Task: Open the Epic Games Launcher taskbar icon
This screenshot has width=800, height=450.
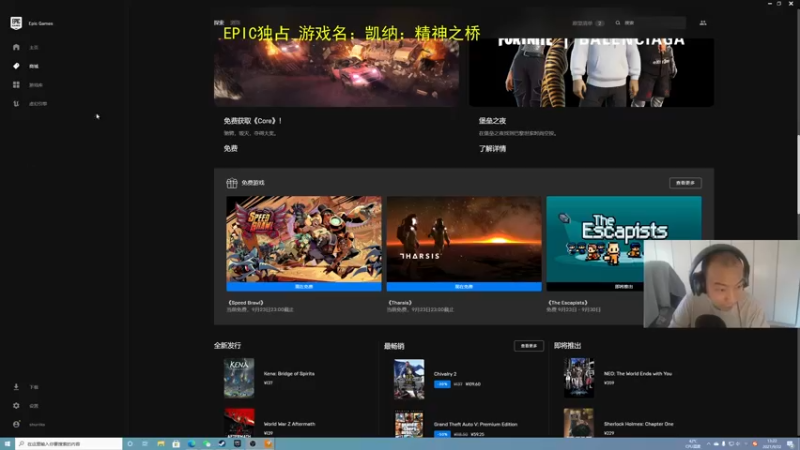Action: pyautogui.click(x=237, y=444)
